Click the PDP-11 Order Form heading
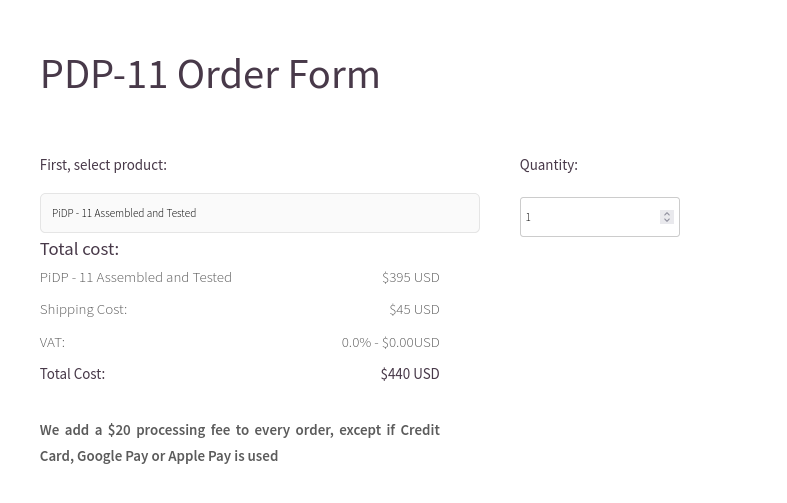The height and width of the screenshot is (503, 787). pos(210,74)
